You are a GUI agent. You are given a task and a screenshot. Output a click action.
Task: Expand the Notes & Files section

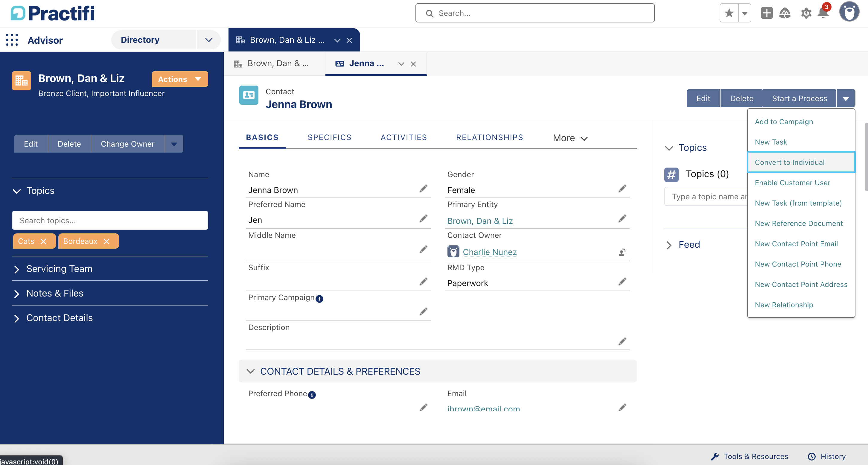16,294
